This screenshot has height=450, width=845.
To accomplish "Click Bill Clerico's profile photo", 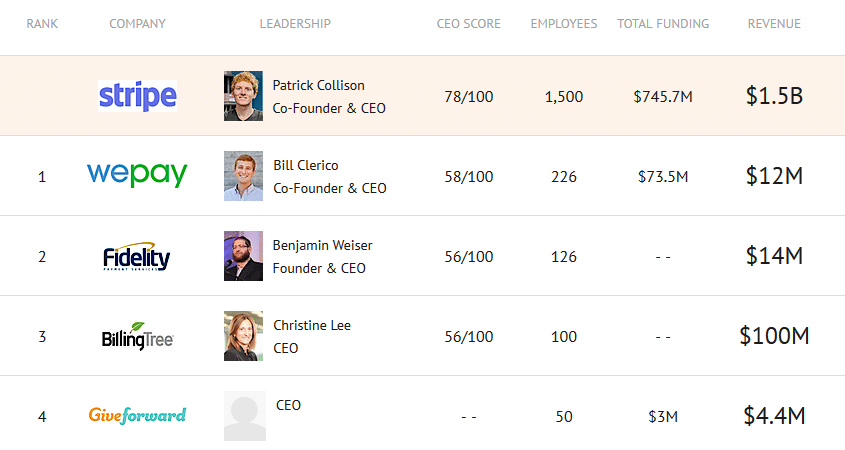I will coord(243,176).
